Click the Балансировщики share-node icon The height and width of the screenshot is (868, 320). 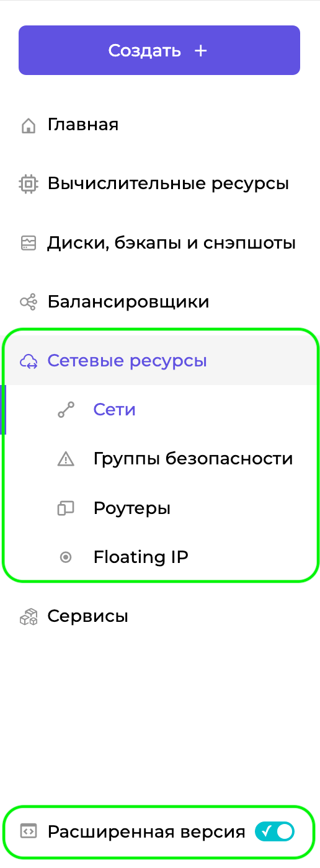tap(28, 302)
